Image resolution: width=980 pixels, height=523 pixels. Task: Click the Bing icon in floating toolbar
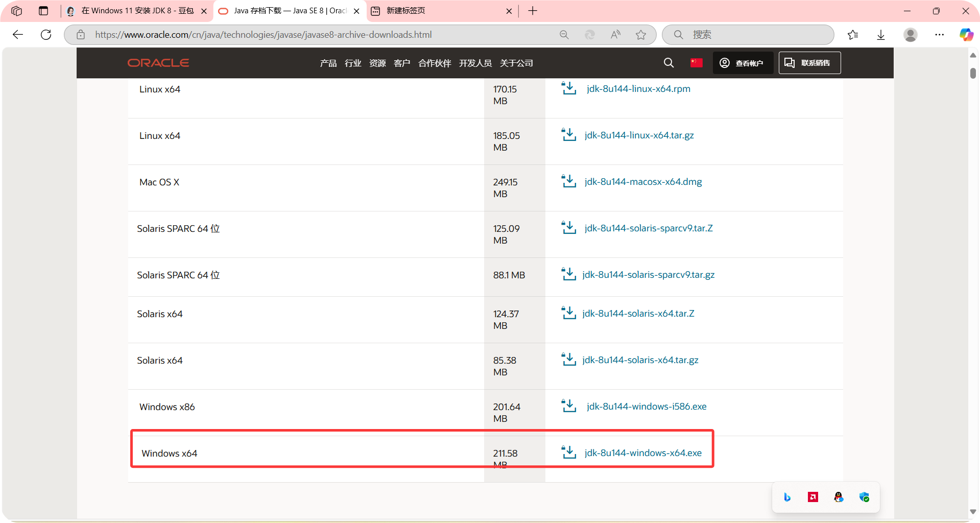click(x=787, y=497)
